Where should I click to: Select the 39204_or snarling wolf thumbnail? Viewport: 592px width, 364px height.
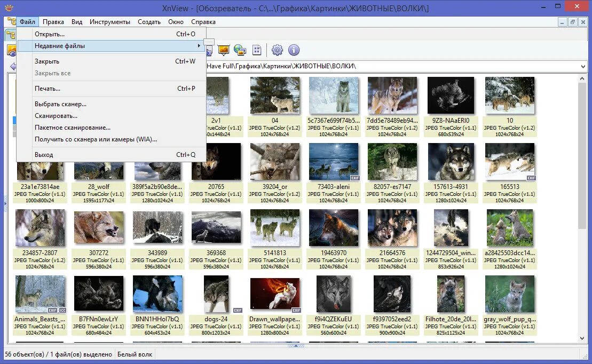(275, 162)
